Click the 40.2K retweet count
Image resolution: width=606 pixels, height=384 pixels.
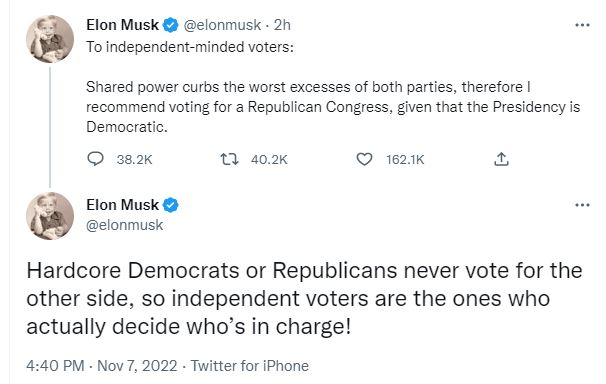tap(269, 160)
